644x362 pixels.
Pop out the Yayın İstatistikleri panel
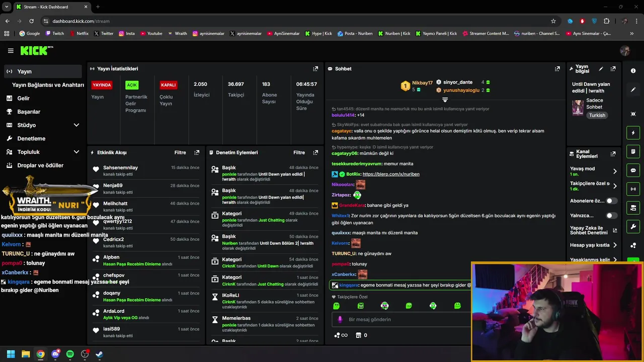[x=315, y=69]
